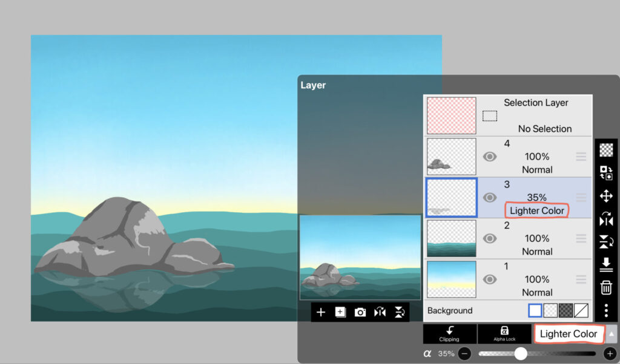
Task: Click the clear layer checkerboard icon
Action: [x=605, y=150]
